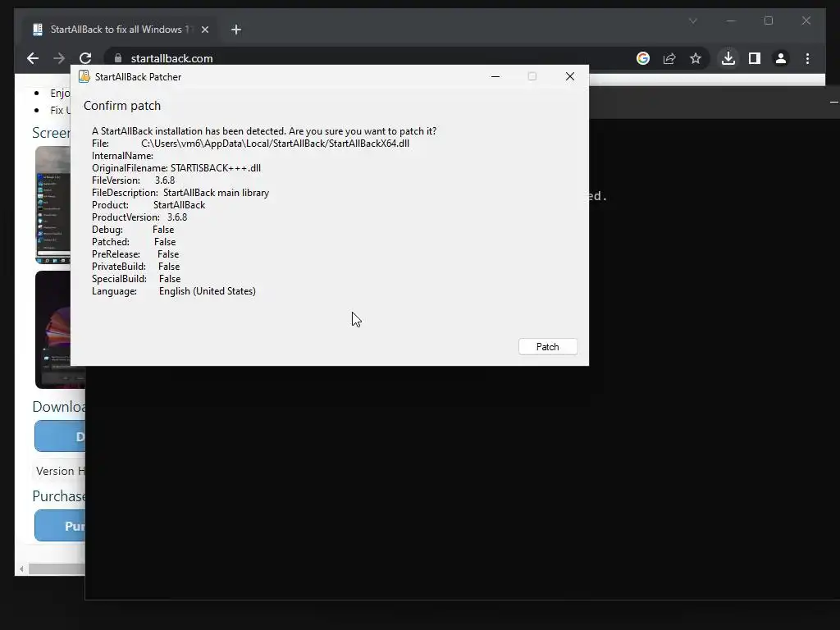Close the StartAllBack browser tab
Viewport: 840px width, 630px height.
(x=204, y=30)
